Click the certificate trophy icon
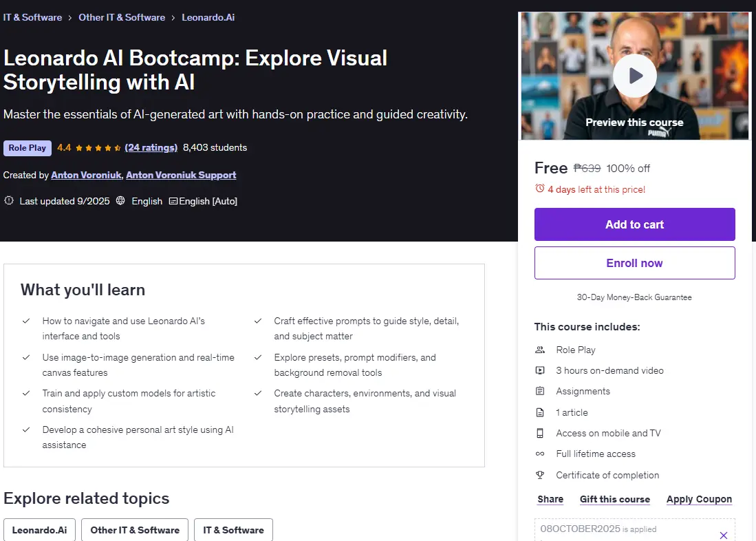Screen dimensions: 756x541 pyautogui.click(x=540, y=476)
